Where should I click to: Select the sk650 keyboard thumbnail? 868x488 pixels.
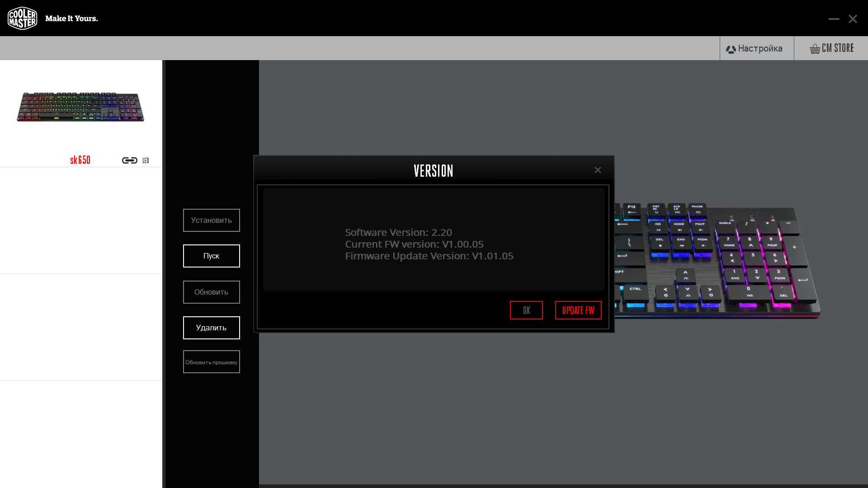[x=80, y=107]
